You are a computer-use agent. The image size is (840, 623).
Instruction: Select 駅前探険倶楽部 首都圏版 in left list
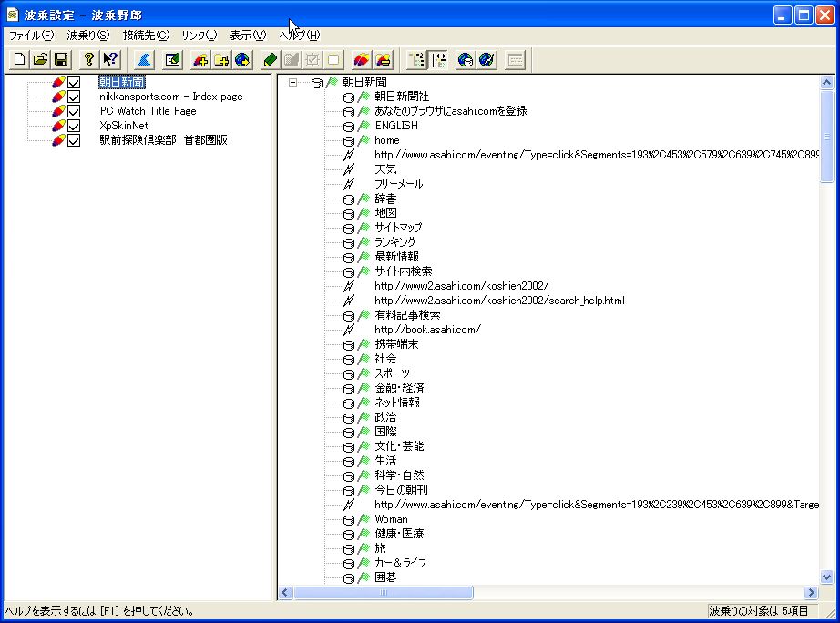point(163,140)
